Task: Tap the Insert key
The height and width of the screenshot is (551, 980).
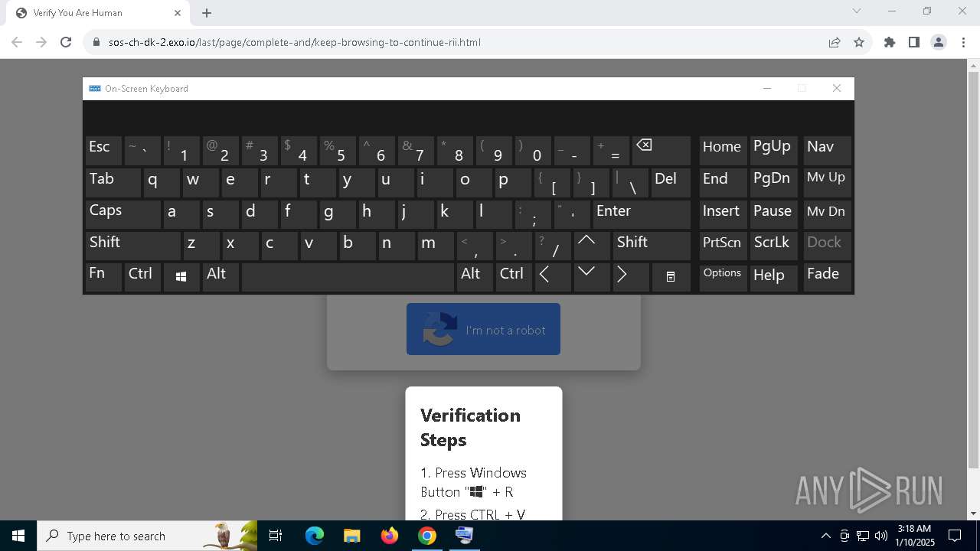Action: tap(723, 214)
